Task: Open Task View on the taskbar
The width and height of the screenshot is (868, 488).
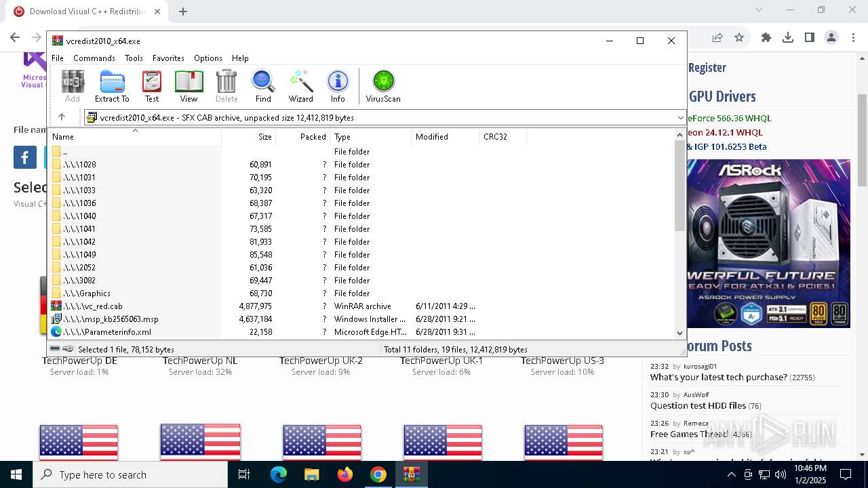Action: click(x=244, y=474)
